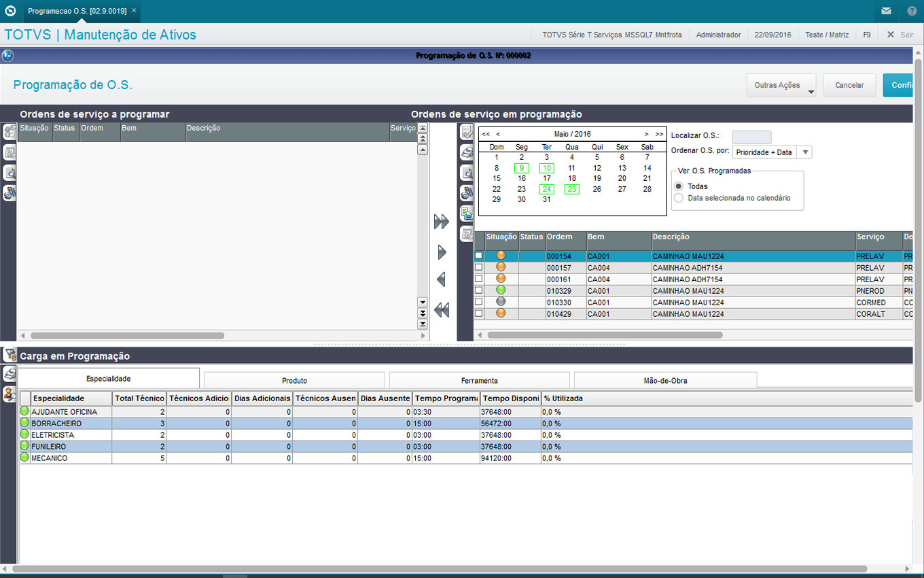Click the Cancelar button
Screen dimensions: 924x578
pos(849,86)
